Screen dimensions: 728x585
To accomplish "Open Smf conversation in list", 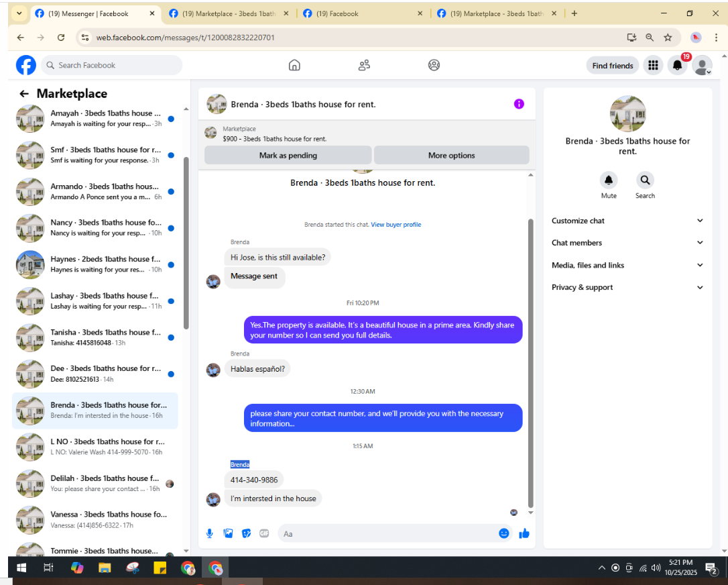I will tap(95, 155).
